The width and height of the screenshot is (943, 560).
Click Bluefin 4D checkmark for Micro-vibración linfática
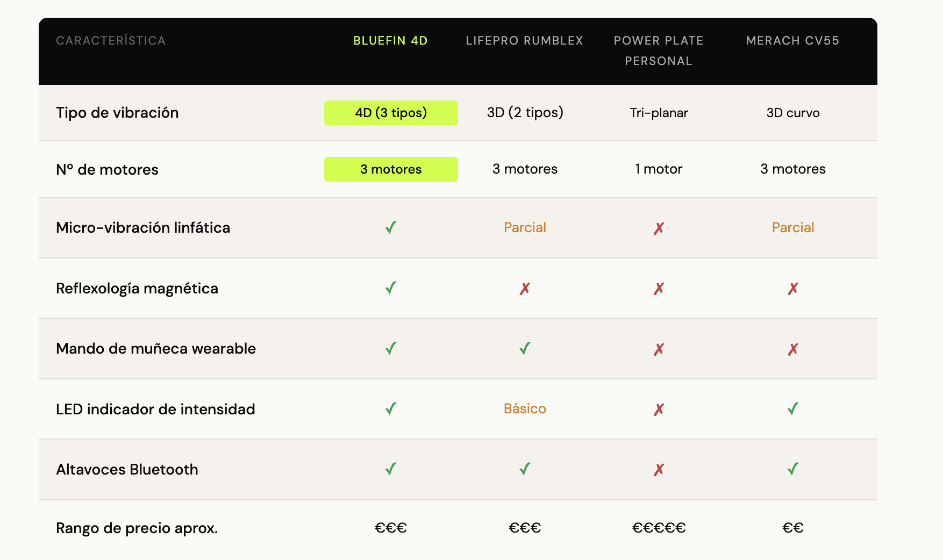click(391, 228)
